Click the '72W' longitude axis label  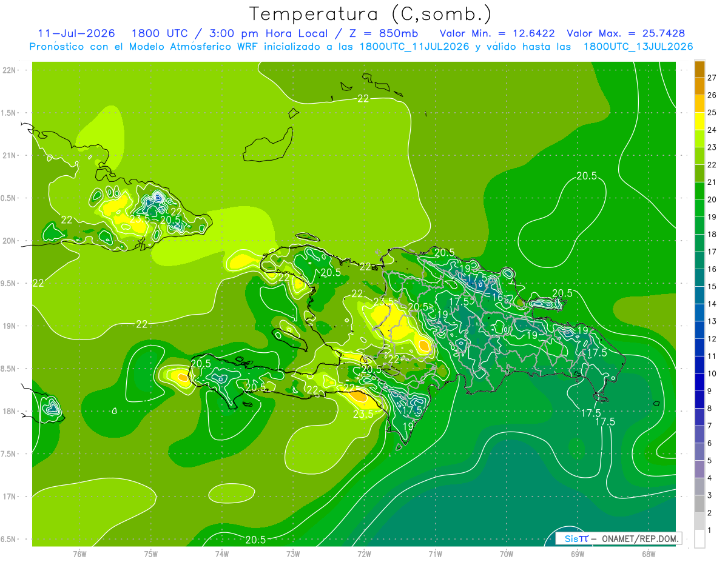click(364, 554)
